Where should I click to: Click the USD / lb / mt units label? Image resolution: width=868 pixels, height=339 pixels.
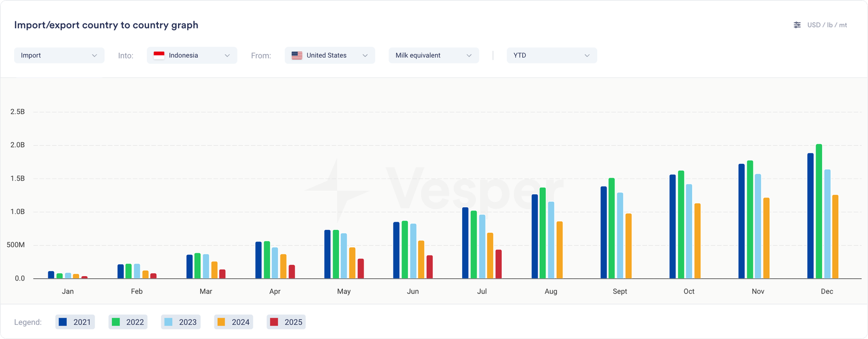pos(827,25)
